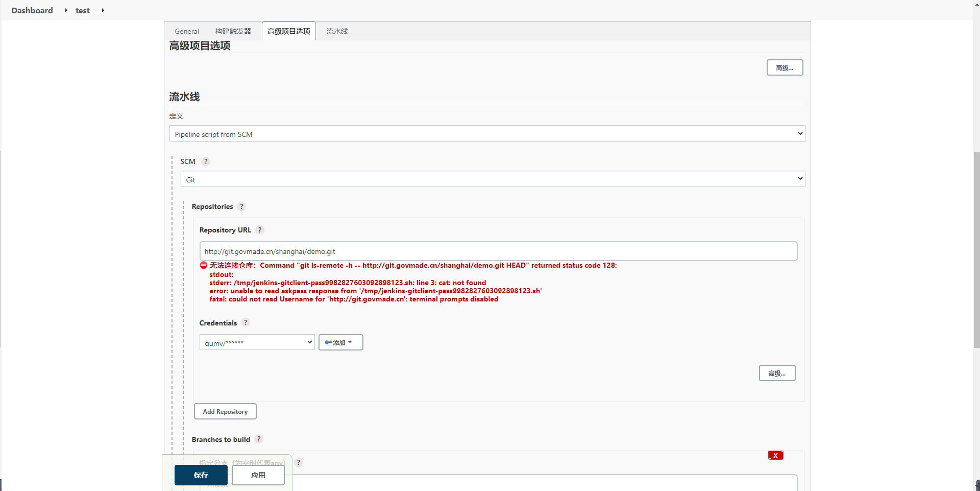Screen dimensions: 980x491
Task: Click the page vertical scrollbar
Action: [x=976, y=249]
